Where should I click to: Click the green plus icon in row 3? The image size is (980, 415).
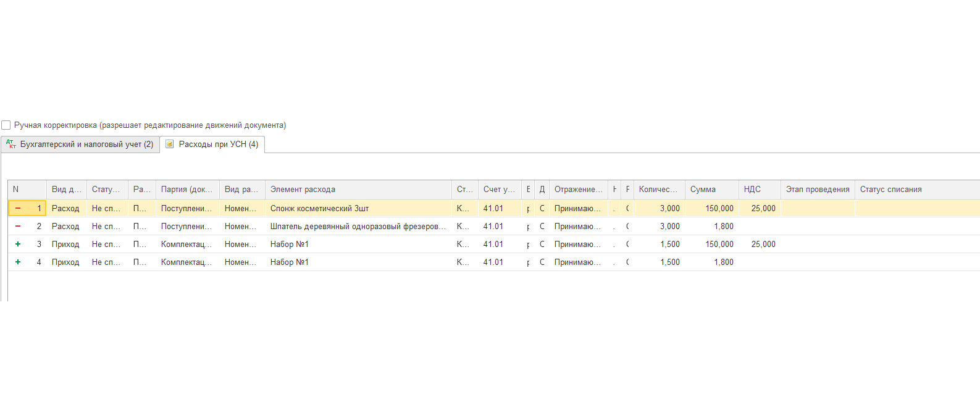[x=18, y=245]
